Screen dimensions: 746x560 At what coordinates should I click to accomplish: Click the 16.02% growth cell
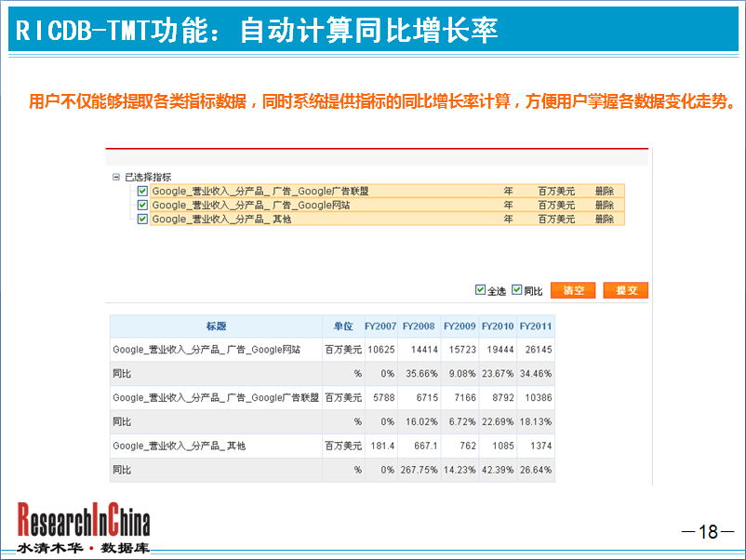tap(420, 422)
